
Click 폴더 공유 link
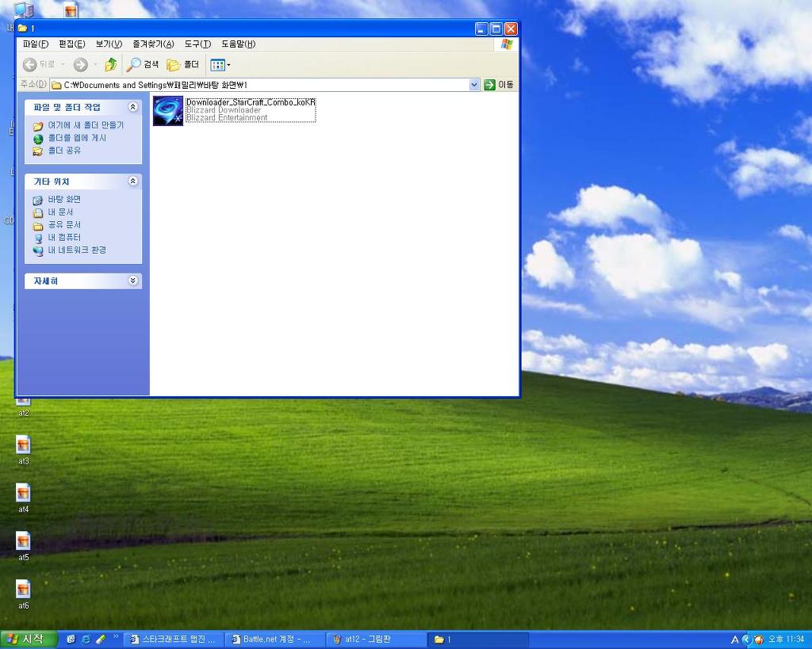[x=64, y=150]
